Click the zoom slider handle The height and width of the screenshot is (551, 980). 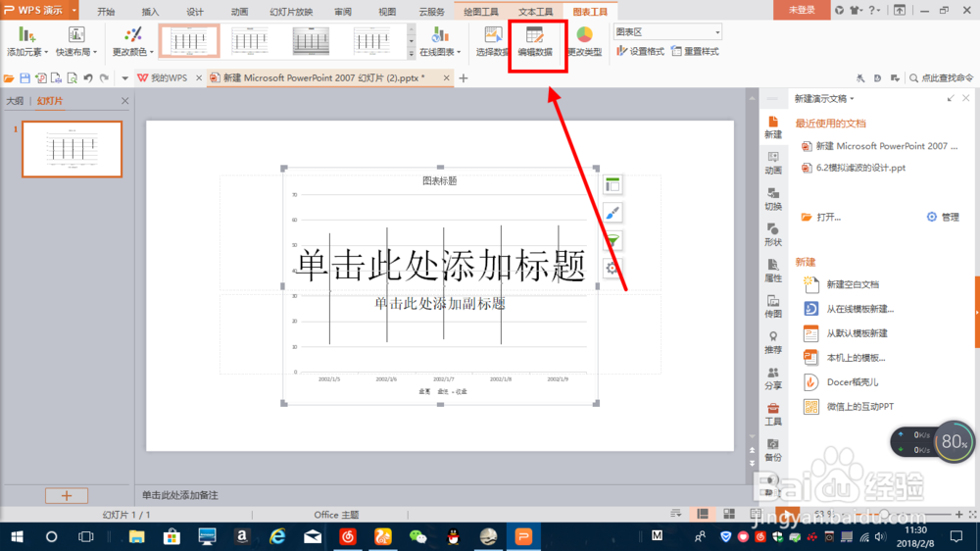pyautogui.click(x=884, y=514)
